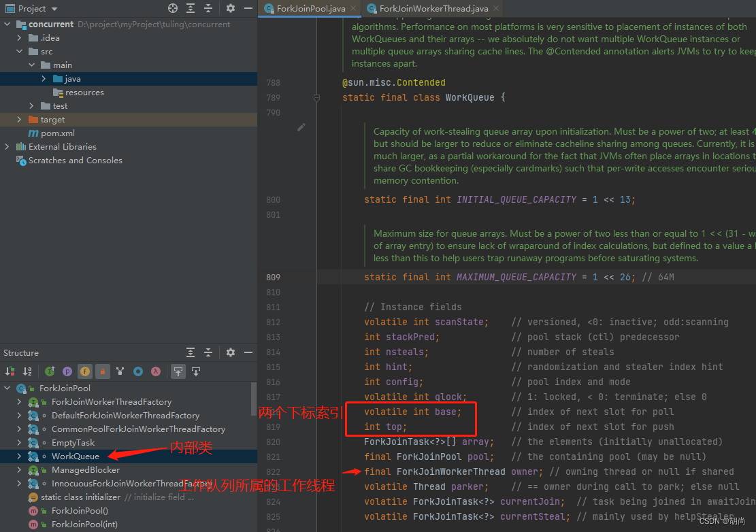
Task: Toggle Show non-public members lock filter
Action: tap(103, 371)
